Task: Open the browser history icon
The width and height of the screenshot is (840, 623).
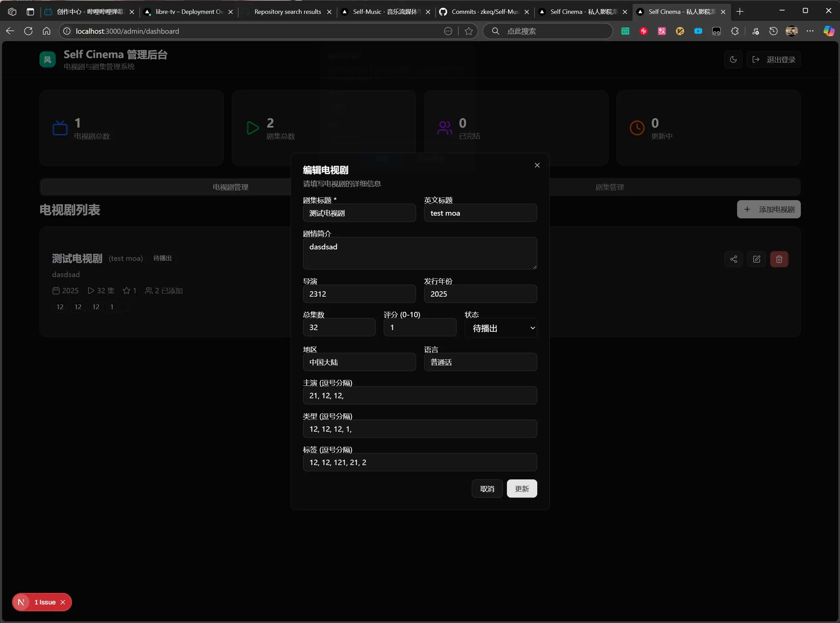Action: point(773,31)
